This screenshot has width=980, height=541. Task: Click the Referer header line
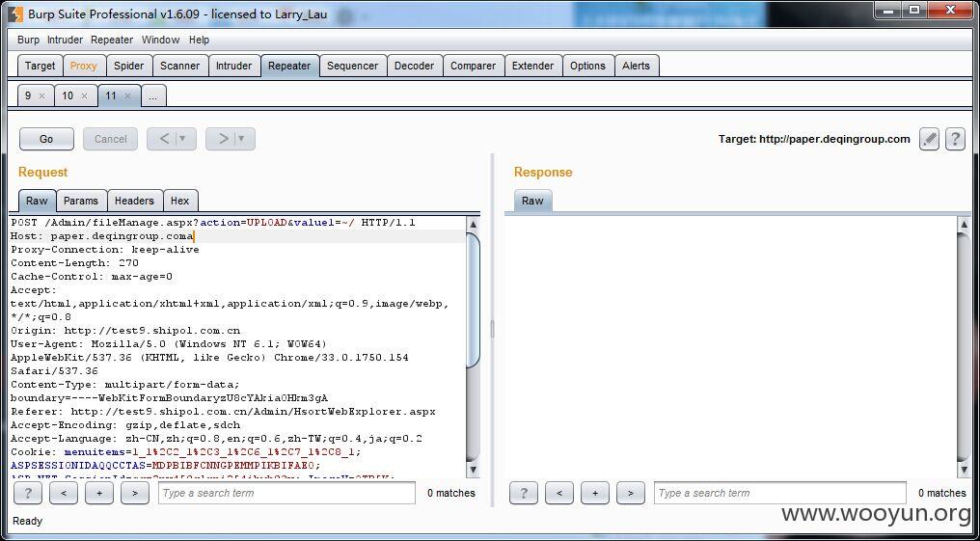tap(223, 412)
